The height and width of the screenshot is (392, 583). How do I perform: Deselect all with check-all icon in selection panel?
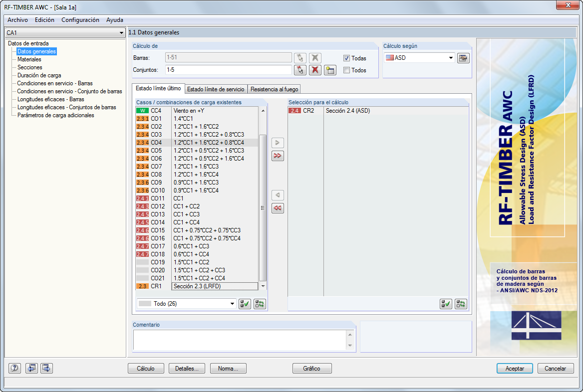(446, 304)
